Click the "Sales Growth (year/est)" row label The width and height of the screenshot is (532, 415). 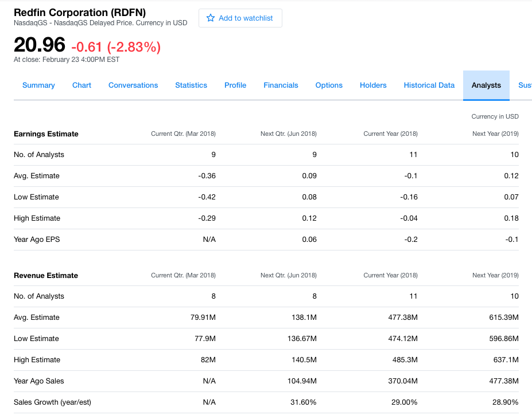click(x=52, y=402)
